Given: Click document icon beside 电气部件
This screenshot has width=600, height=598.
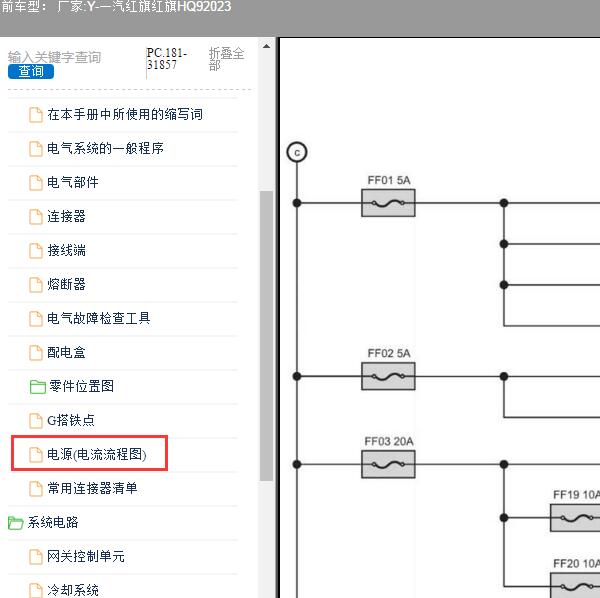Looking at the screenshot, I should 36,183.
